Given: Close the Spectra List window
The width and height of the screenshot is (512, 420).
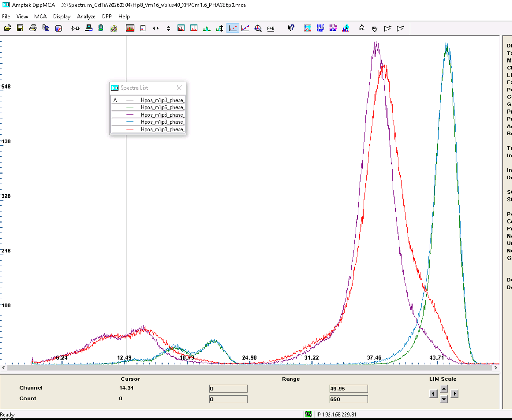Looking at the screenshot, I should pyautogui.click(x=179, y=88).
